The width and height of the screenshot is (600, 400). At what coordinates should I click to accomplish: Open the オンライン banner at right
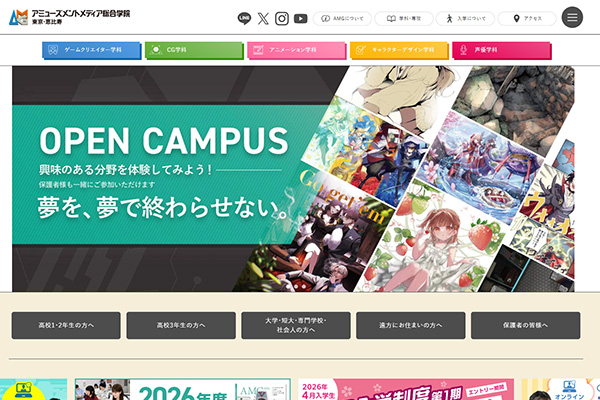tap(561, 389)
